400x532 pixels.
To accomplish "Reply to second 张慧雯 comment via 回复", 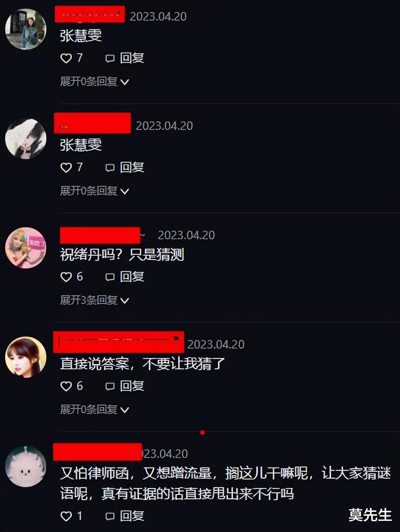I will click(132, 167).
